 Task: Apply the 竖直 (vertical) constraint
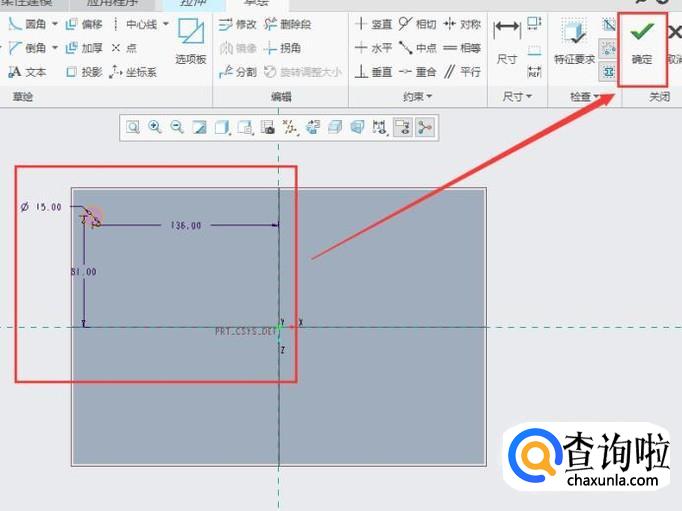pos(373,24)
